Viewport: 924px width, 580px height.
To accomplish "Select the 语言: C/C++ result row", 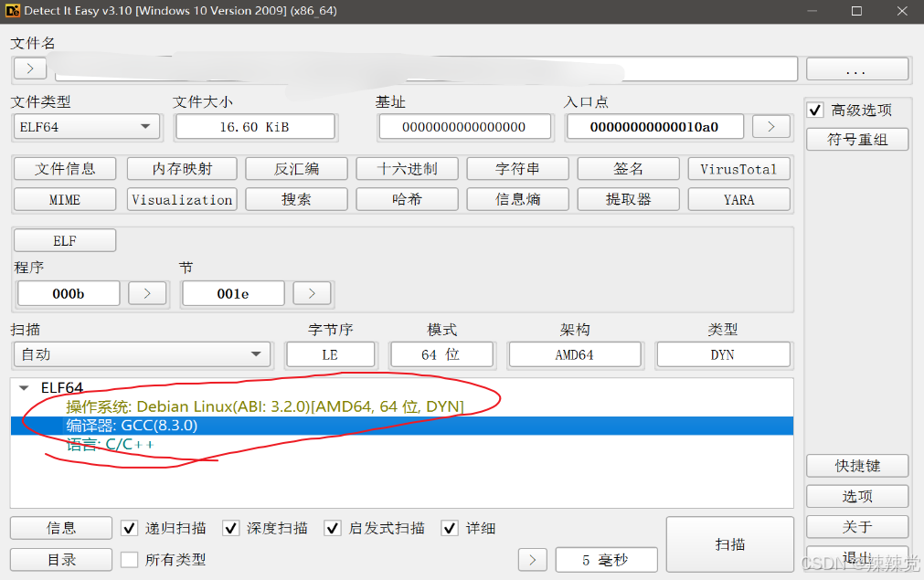I will 402,444.
